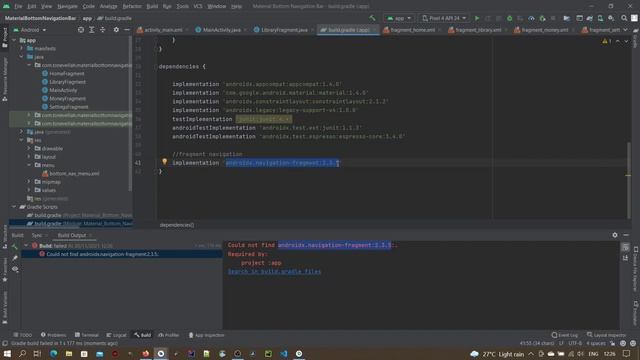
Task: Click the green Debug app bug icon
Action: (509, 18)
